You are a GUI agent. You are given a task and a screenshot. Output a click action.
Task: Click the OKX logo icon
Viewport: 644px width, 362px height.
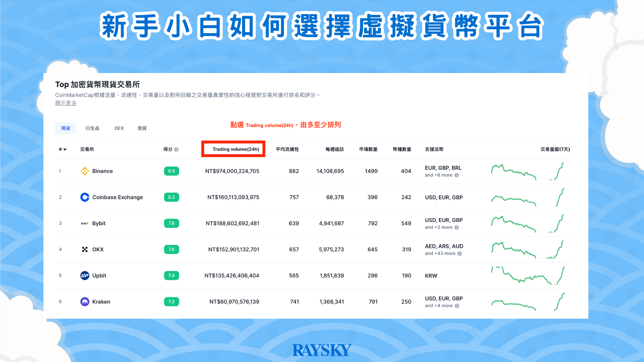click(85, 249)
